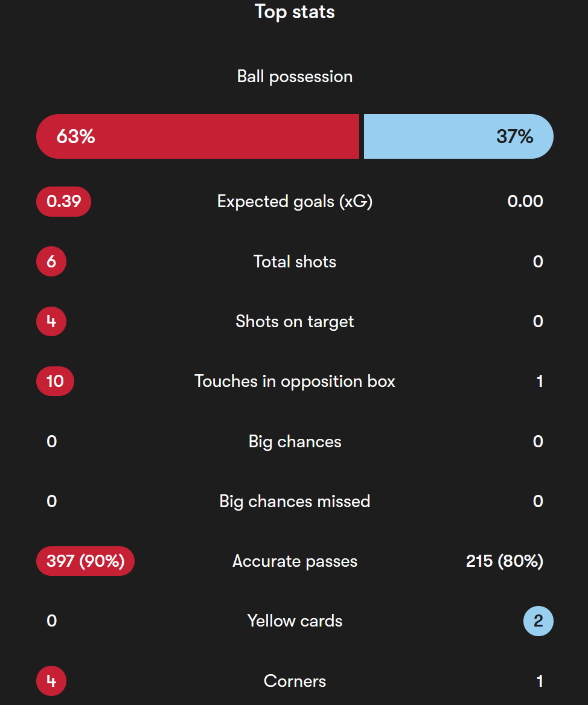Select the Expected goals (xG) label
The image size is (588, 705).
click(295, 202)
